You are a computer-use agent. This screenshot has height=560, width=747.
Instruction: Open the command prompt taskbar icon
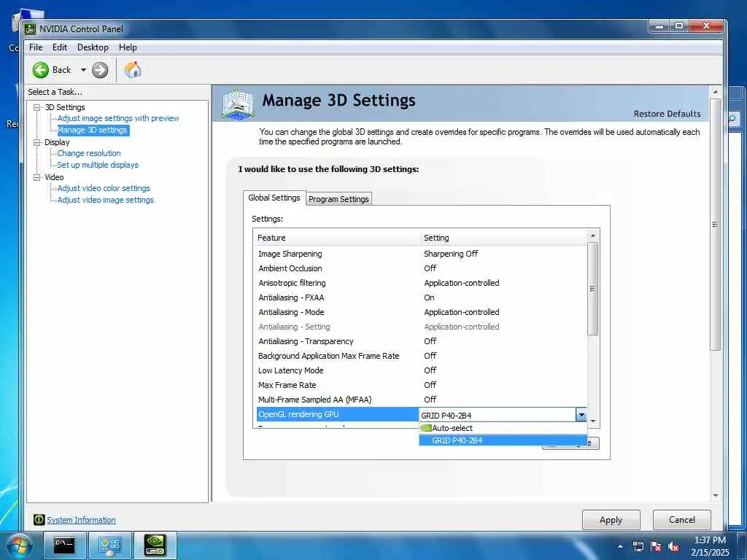tap(64, 545)
